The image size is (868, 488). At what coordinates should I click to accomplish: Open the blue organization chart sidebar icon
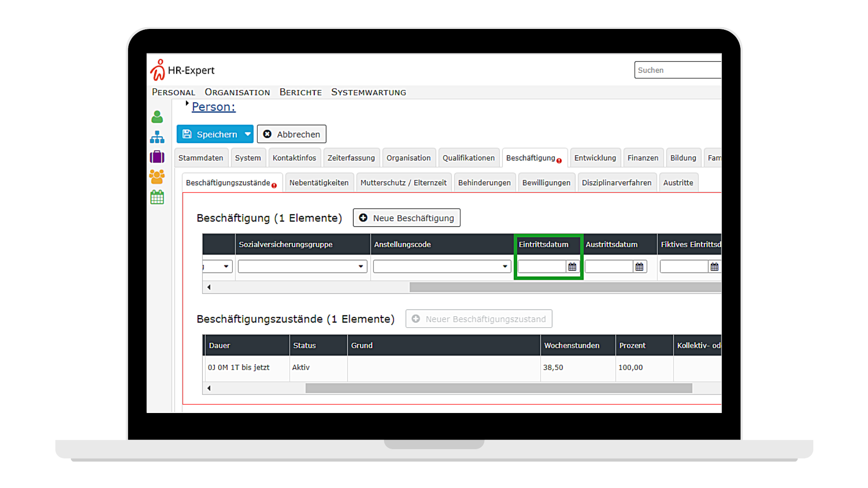coord(157,137)
